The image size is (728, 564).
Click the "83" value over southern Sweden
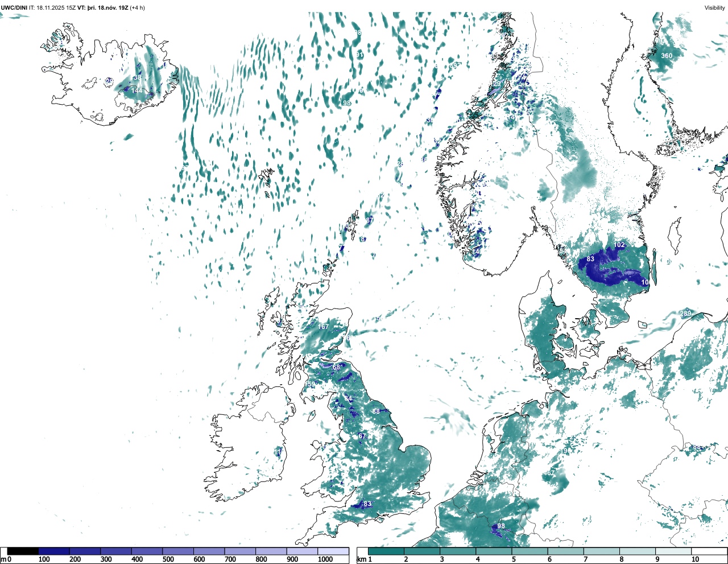(590, 259)
